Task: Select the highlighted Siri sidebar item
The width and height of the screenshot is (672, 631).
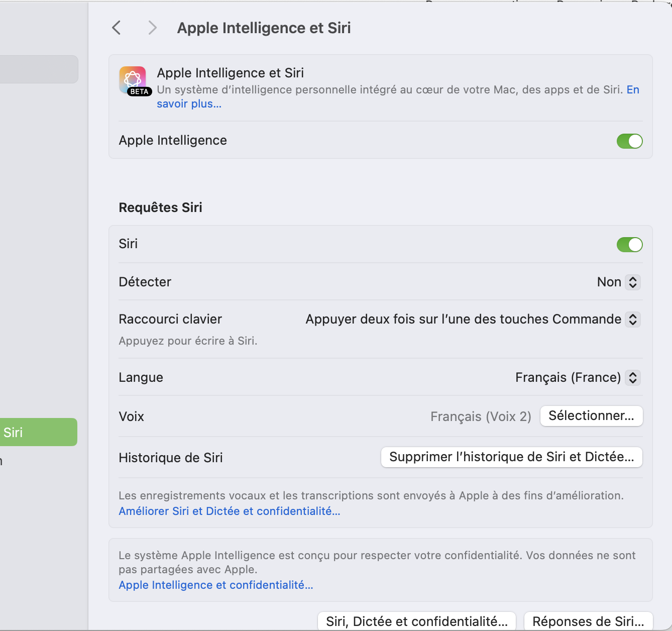Action: pos(38,432)
